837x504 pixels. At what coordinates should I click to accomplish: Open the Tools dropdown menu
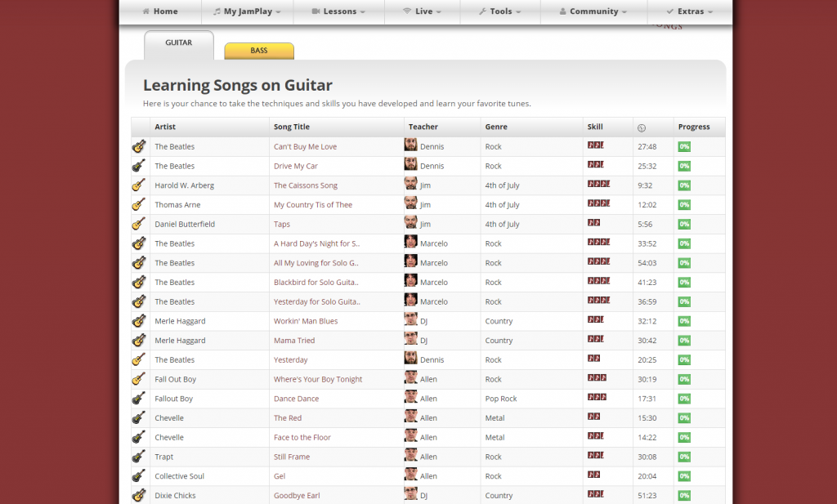500,11
